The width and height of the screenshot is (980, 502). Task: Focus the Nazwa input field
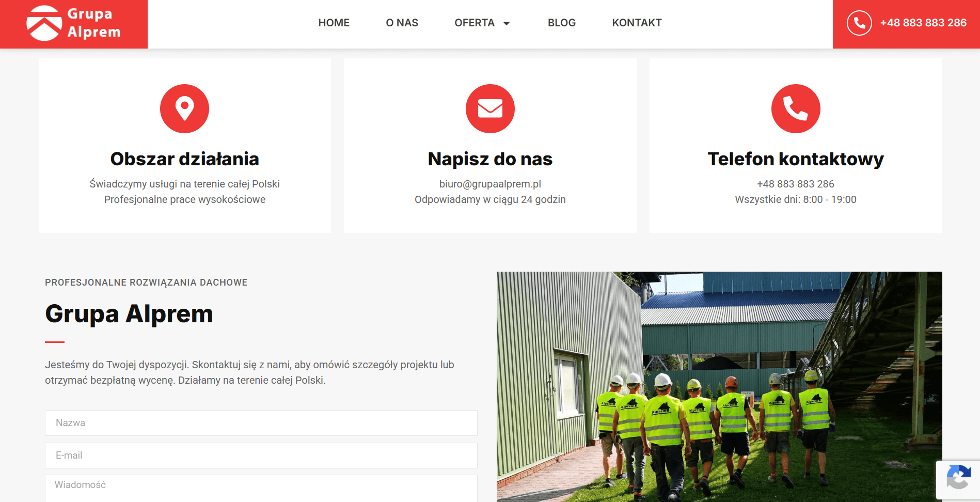[x=261, y=423]
